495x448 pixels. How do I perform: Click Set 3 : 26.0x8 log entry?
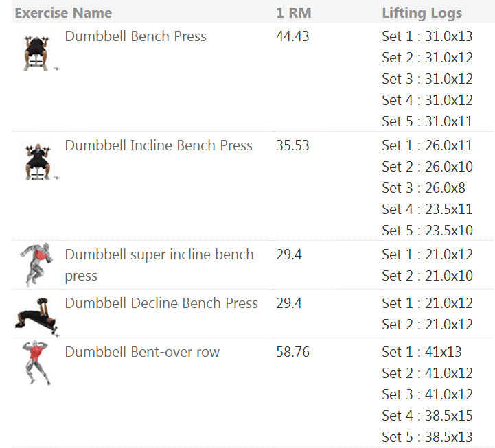424,188
